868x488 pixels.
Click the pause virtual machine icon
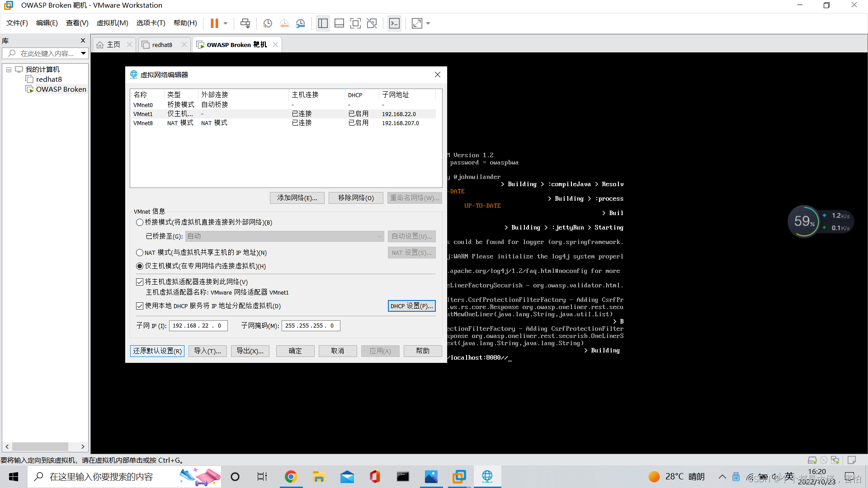pos(214,23)
